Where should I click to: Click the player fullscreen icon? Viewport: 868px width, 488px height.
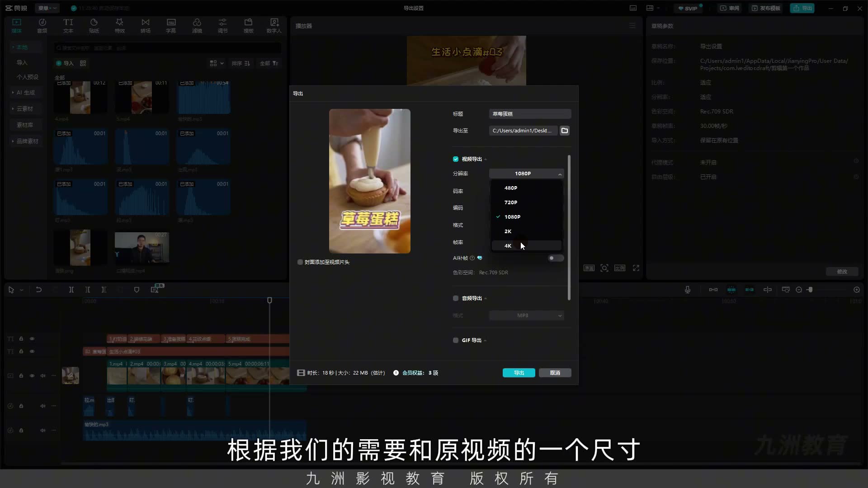636,268
